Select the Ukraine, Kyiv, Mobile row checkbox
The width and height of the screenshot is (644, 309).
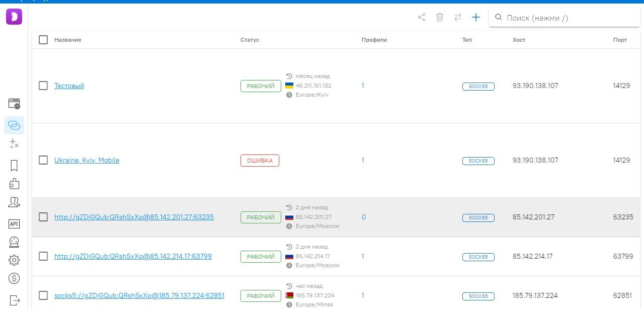click(x=43, y=160)
